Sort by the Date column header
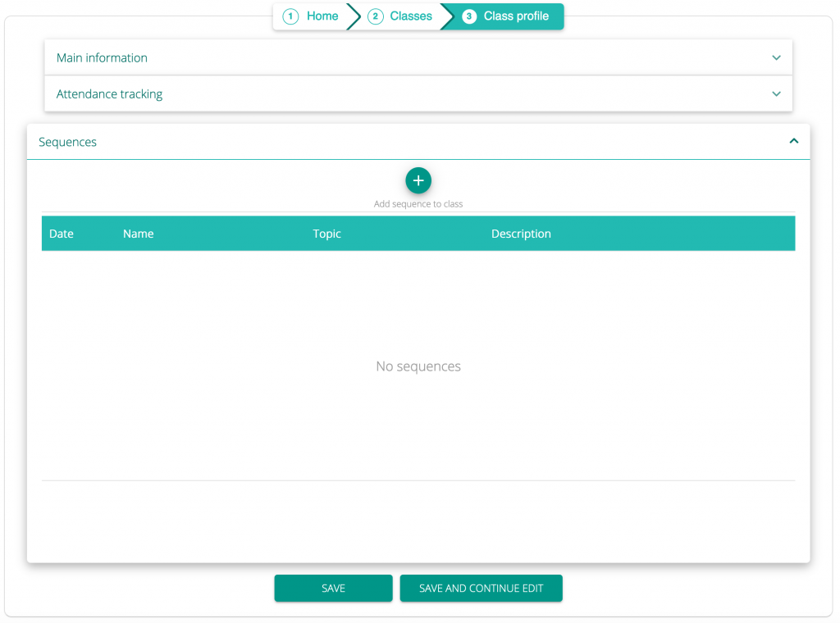 62,234
